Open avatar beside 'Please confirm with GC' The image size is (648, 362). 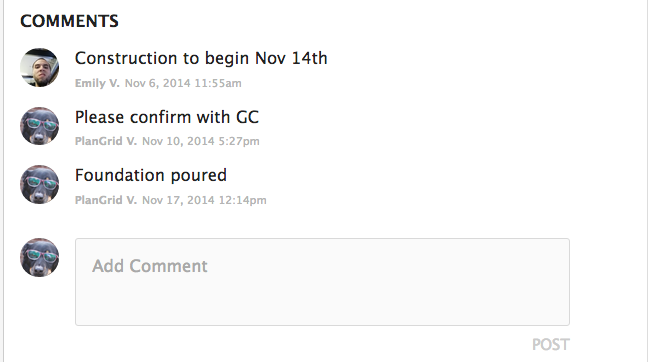pyautogui.click(x=40, y=126)
